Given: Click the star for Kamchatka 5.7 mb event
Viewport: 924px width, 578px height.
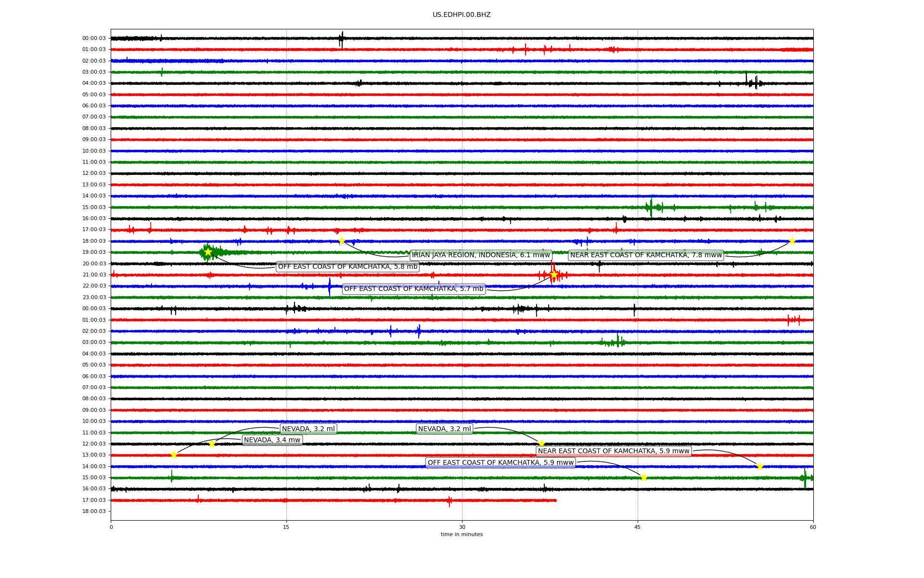Looking at the screenshot, I should (x=554, y=275).
